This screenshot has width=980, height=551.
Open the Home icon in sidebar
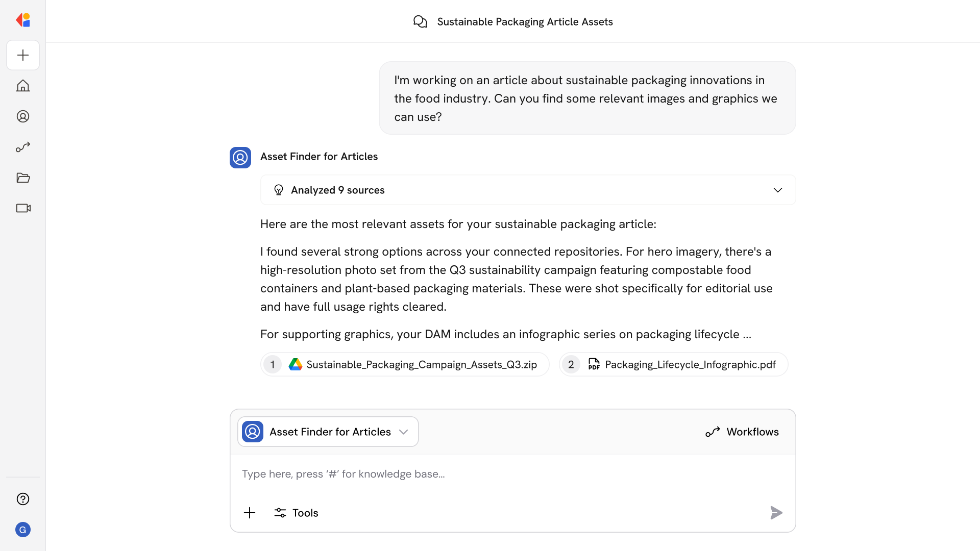23,86
